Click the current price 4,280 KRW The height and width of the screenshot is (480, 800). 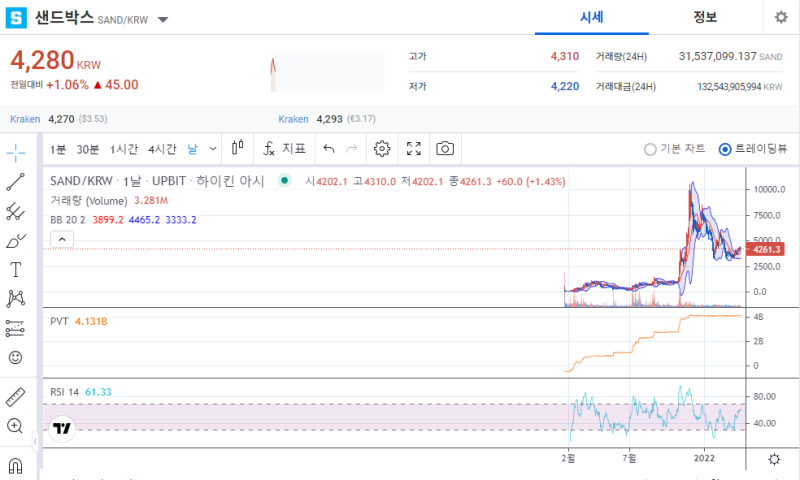[x=56, y=60]
